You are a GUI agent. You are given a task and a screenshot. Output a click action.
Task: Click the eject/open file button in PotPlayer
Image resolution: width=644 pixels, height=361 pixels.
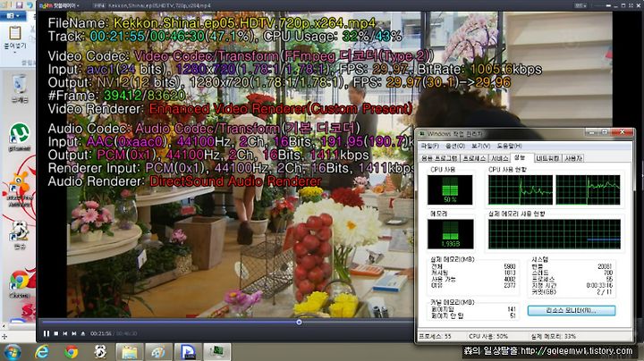click(83, 333)
